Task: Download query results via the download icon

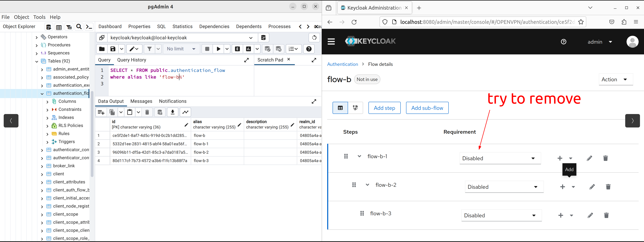Action: 172,112
